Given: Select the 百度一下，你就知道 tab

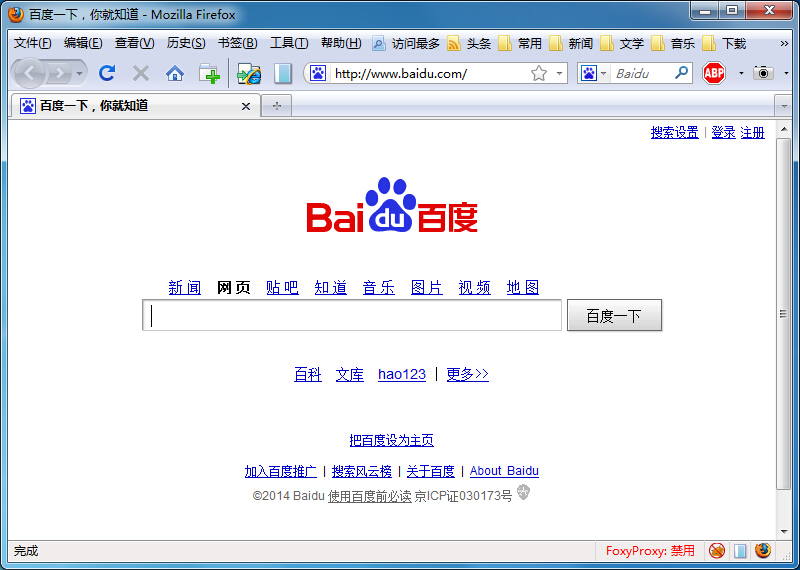Looking at the screenshot, I should [x=135, y=106].
